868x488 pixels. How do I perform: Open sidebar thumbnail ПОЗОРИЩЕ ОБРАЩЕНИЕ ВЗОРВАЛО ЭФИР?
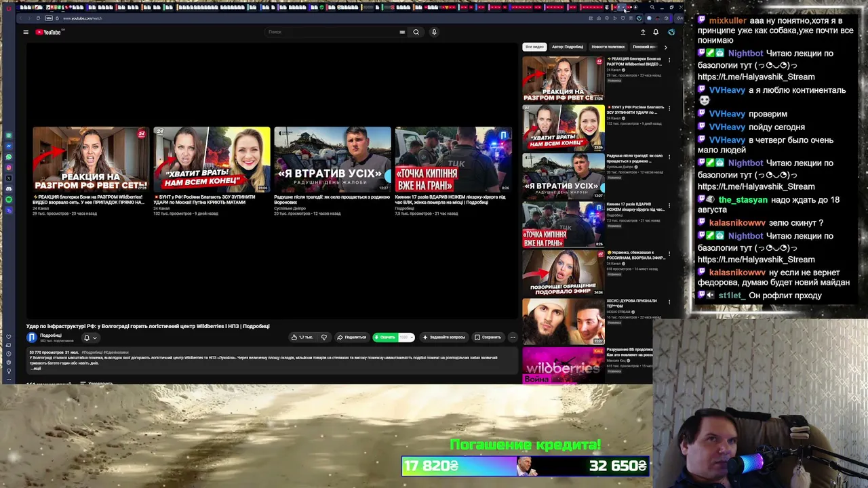click(x=563, y=273)
